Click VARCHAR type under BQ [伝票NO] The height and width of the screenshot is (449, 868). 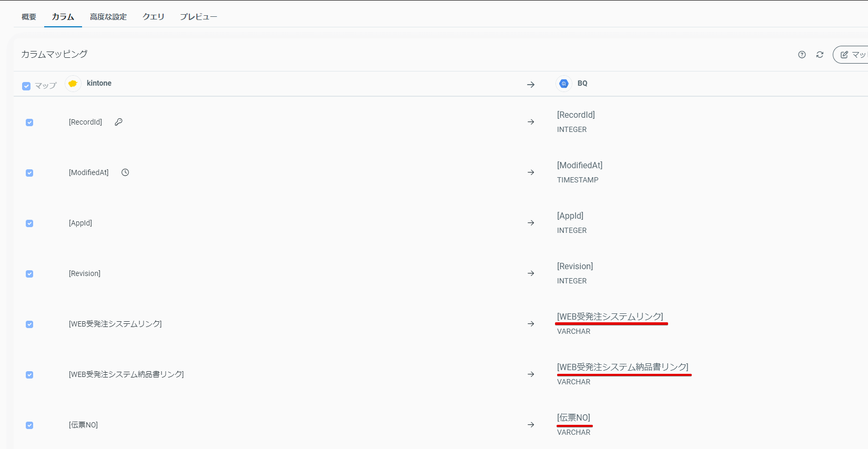(x=573, y=432)
